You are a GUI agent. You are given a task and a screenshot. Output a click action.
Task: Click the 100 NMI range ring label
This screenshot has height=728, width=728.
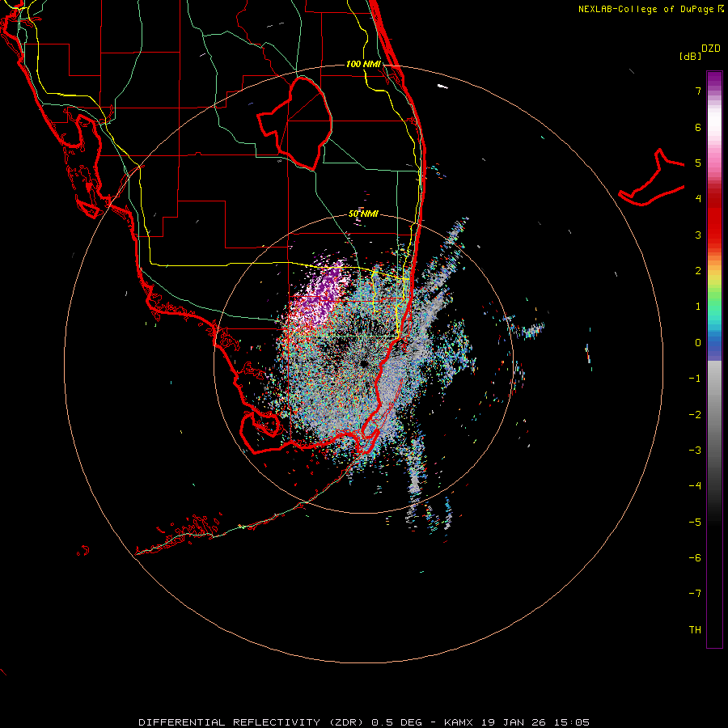coord(363,64)
